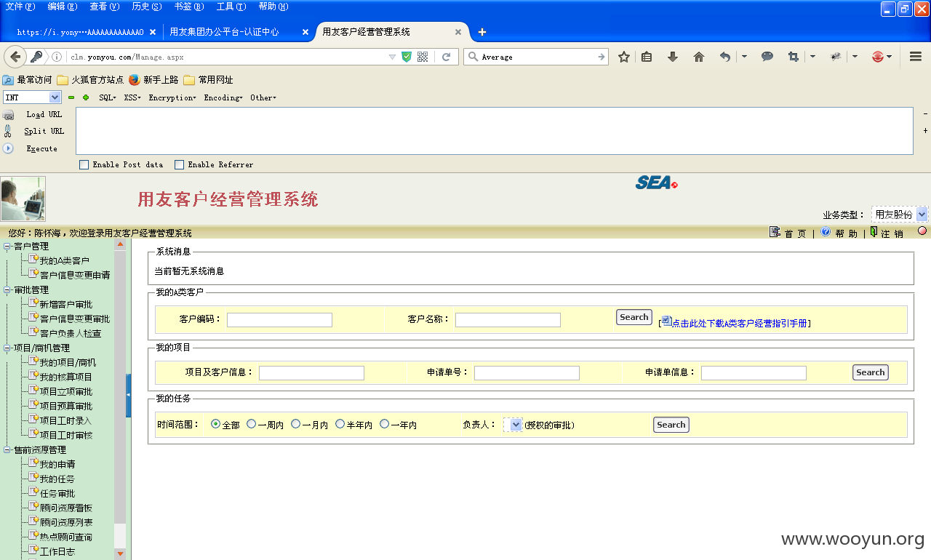Click the sidebar collapse handle

tap(129, 395)
